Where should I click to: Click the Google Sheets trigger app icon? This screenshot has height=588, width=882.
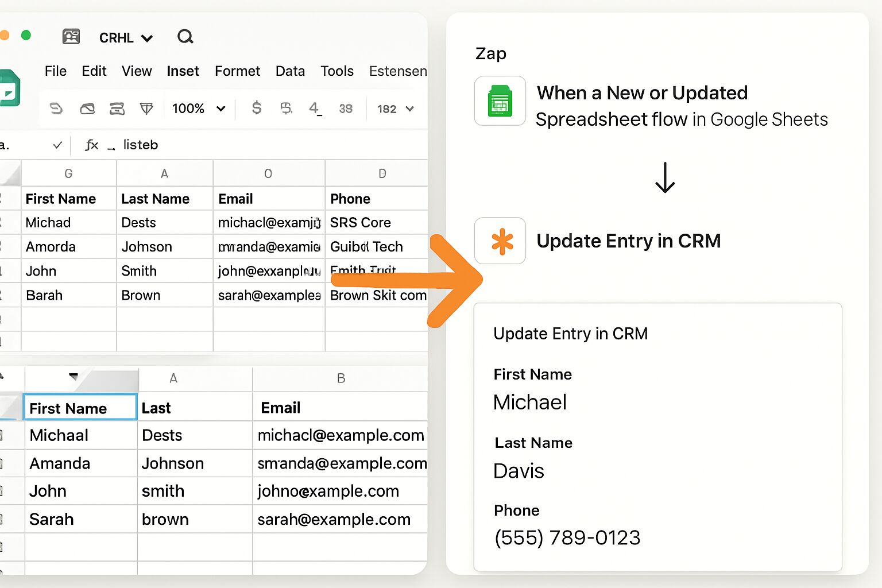500,101
